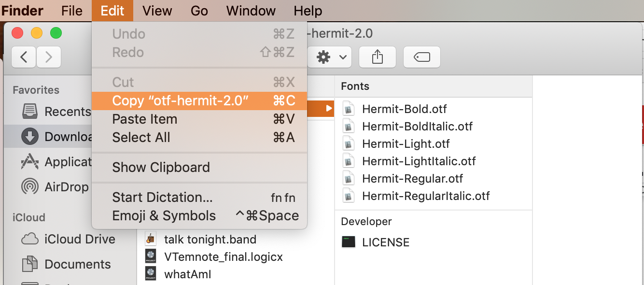The width and height of the screenshot is (644, 285).
Task: Click the Edit Tags toolbar button
Action: click(422, 57)
